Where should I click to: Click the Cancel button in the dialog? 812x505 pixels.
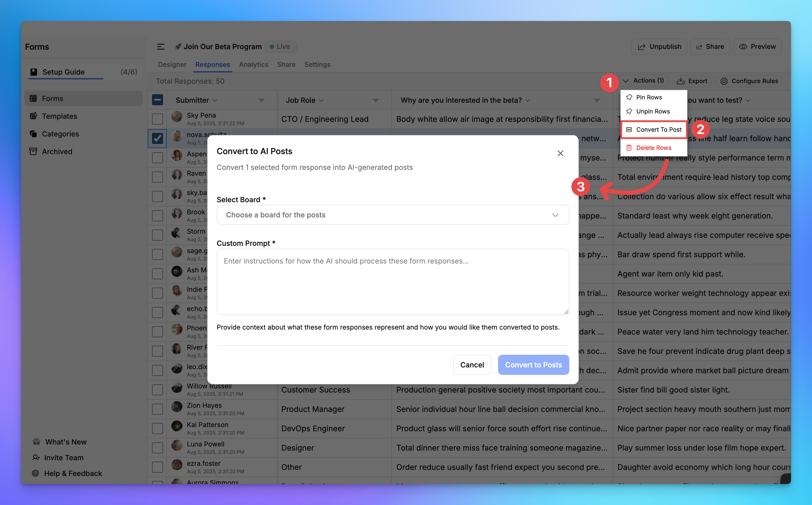pyautogui.click(x=472, y=365)
